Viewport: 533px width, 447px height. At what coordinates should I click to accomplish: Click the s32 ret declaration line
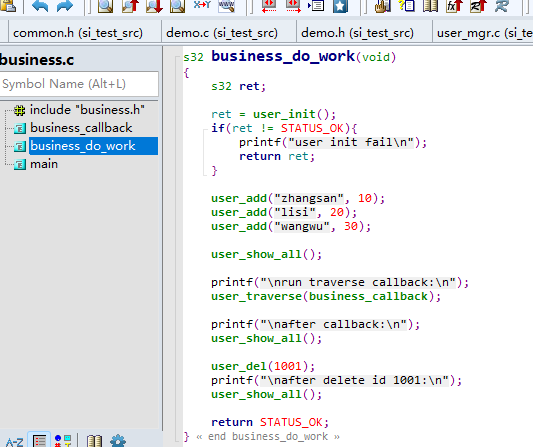(x=238, y=86)
